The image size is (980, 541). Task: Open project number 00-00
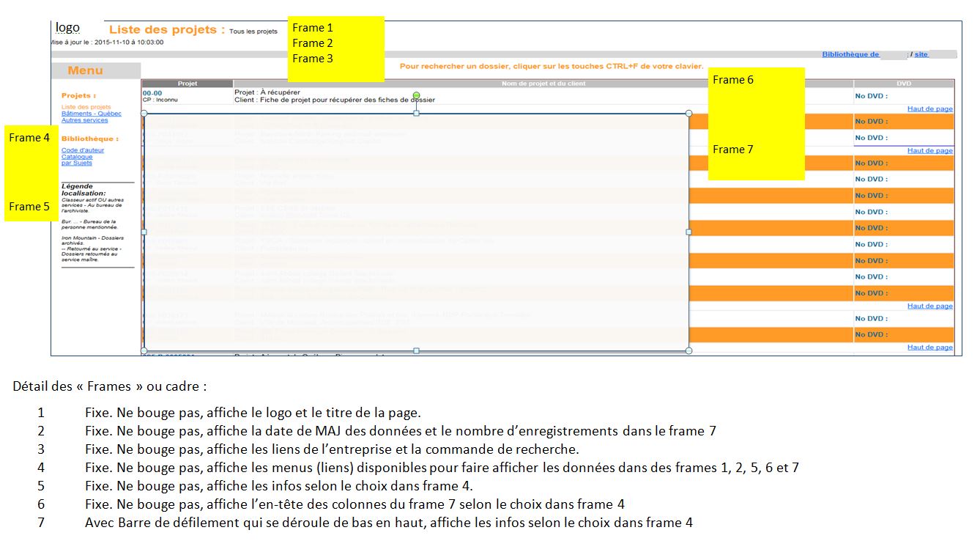point(152,93)
